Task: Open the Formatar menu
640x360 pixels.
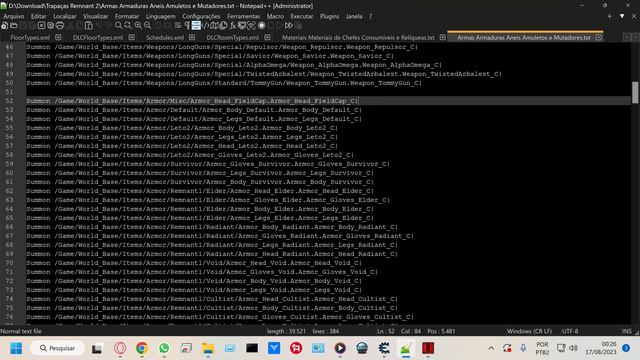Action: [x=127, y=16]
